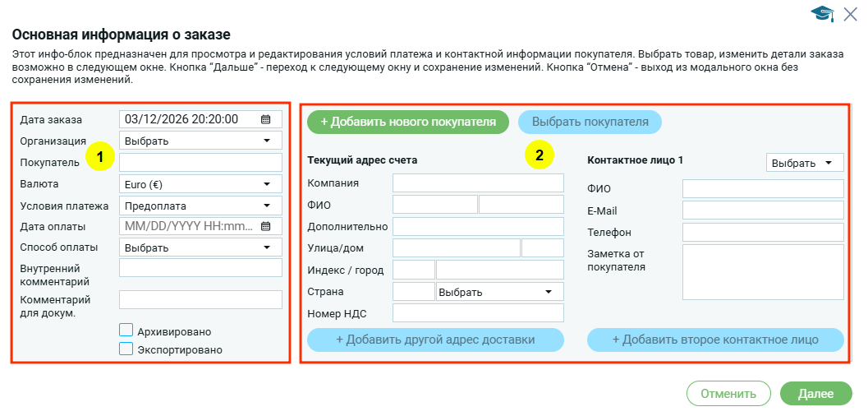Focus the Заметка от покупателя text area
The width and height of the screenshot is (868, 416).
[x=763, y=272]
